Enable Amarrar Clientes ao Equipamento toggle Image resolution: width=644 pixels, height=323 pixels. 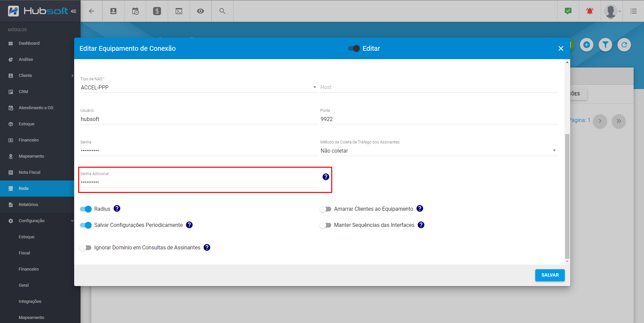(x=326, y=209)
